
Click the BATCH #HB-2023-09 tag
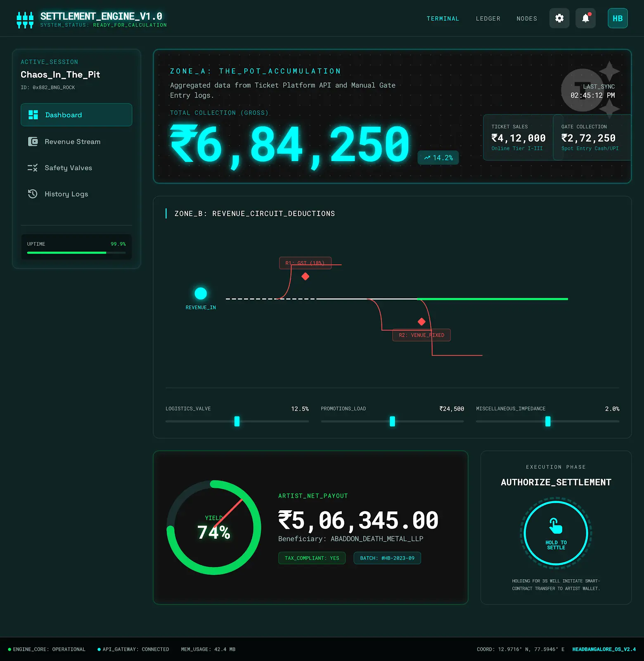[387, 558]
